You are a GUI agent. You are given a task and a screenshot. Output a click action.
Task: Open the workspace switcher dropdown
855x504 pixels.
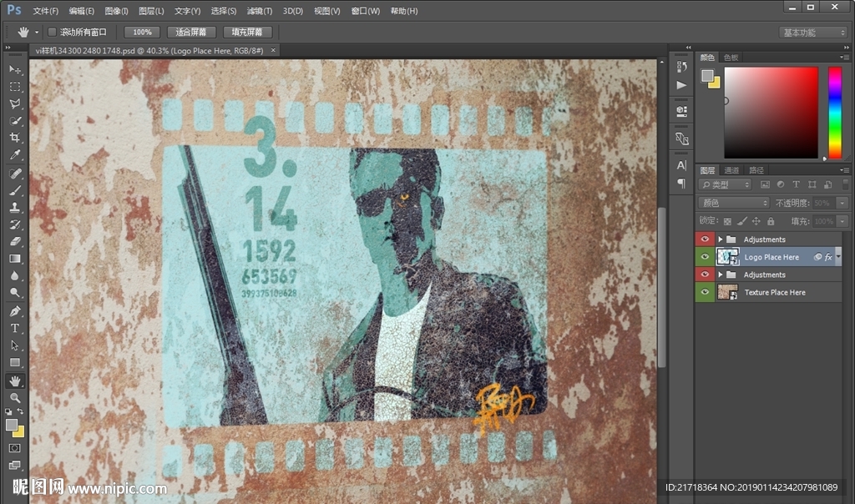813,33
